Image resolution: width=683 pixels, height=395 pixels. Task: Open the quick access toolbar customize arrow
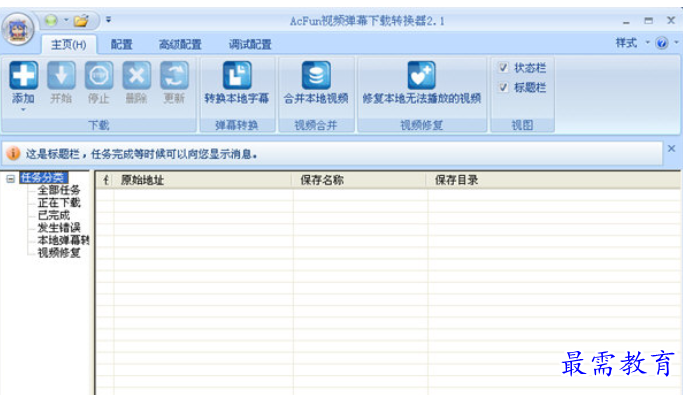[x=108, y=20]
